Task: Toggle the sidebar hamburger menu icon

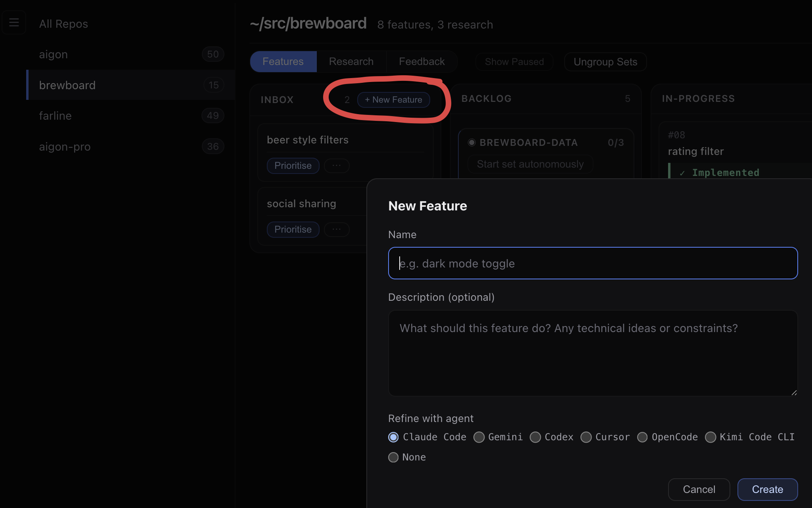Action: (x=14, y=23)
